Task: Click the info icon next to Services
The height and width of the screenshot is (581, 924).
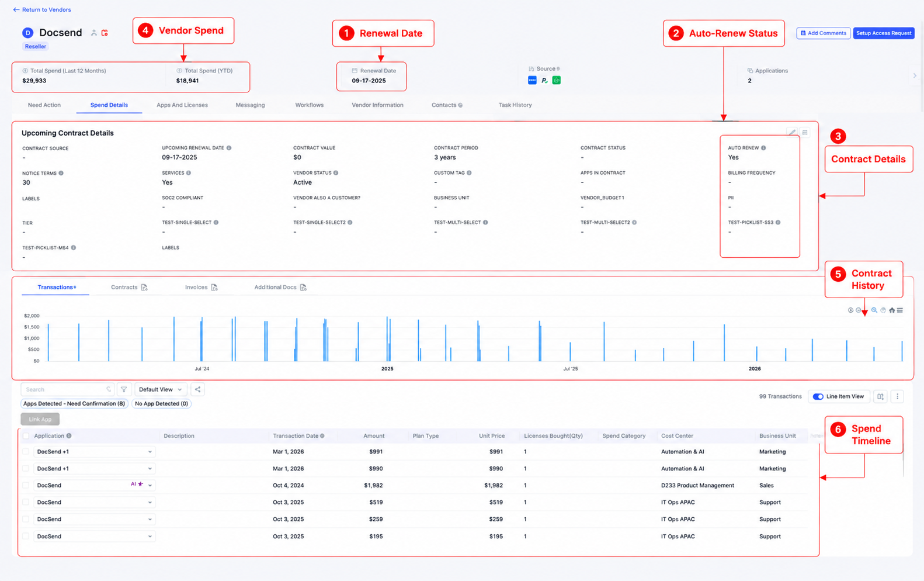Action: (x=188, y=173)
